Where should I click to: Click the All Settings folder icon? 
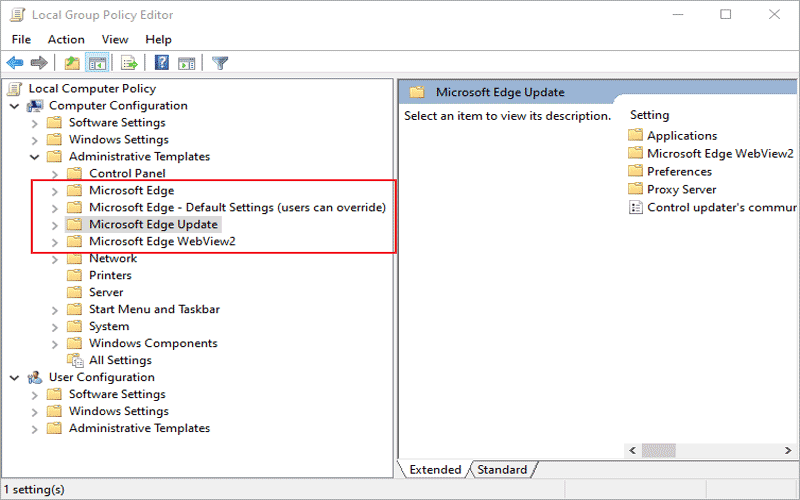tap(75, 360)
